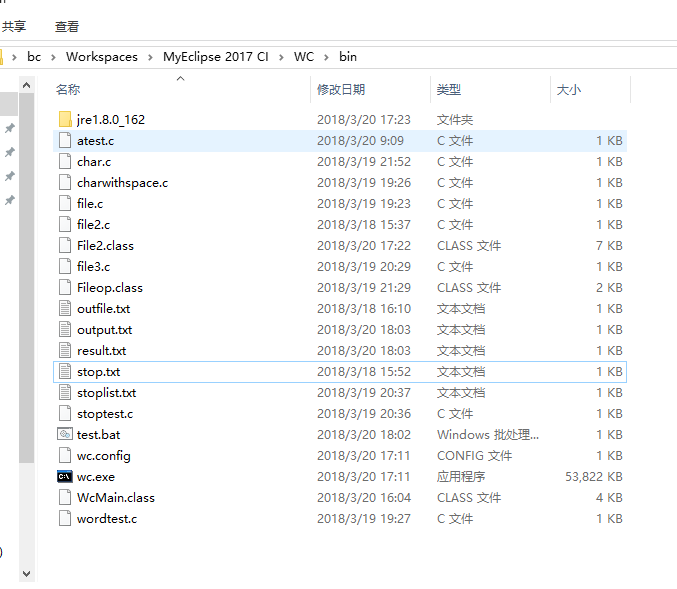Click the CONFIG 文件 type entry

click(475, 456)
